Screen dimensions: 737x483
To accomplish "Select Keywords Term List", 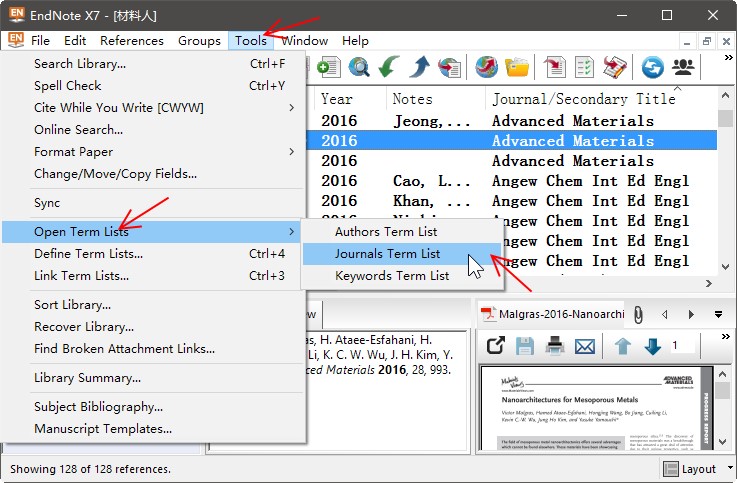I will (x=402, y=276).
